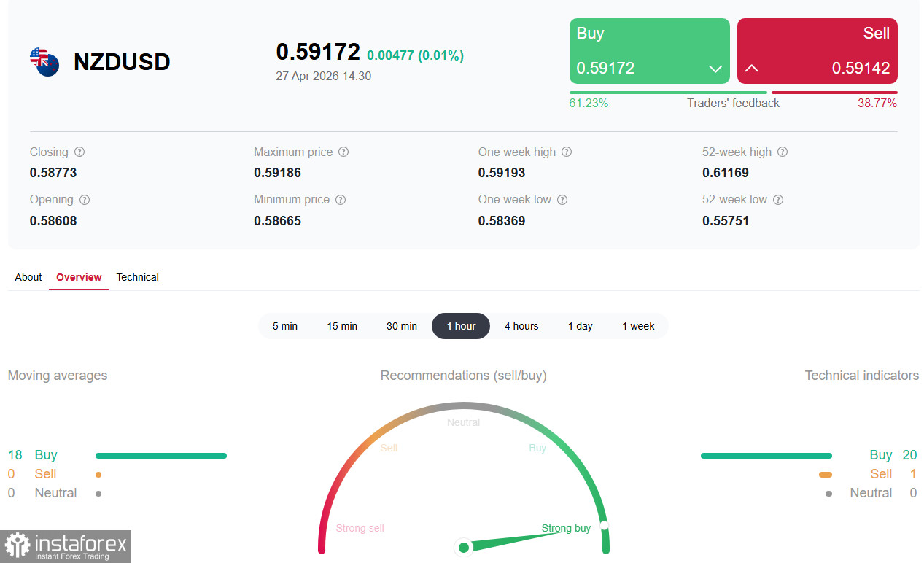924x563 pixels.
Task: Click the Neutral label on gauge
Action: pyautogui.click(x=464, y=422)
